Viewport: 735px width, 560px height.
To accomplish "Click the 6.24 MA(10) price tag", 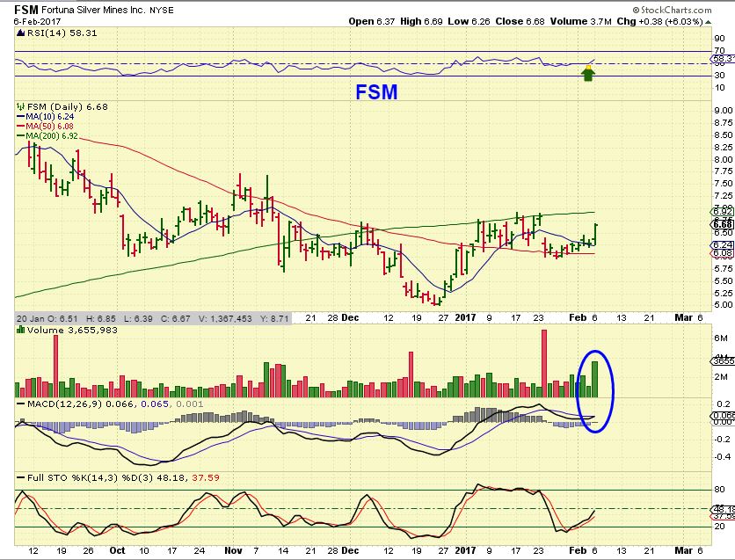I will (724, 245).
